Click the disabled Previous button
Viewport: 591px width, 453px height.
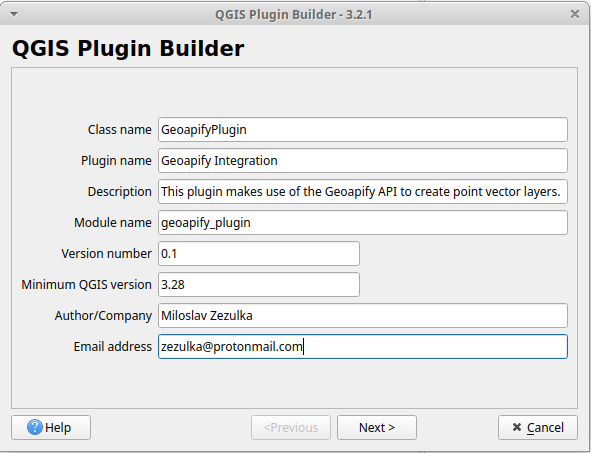(291, 427)
